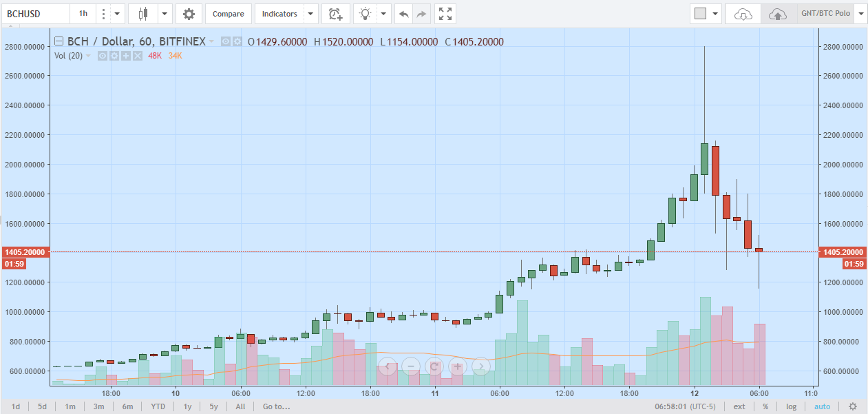Image resolution: width=868 pixels, height=414 pixels.
Task: Select the 5d date range
Action: click(x=42, y=406)
